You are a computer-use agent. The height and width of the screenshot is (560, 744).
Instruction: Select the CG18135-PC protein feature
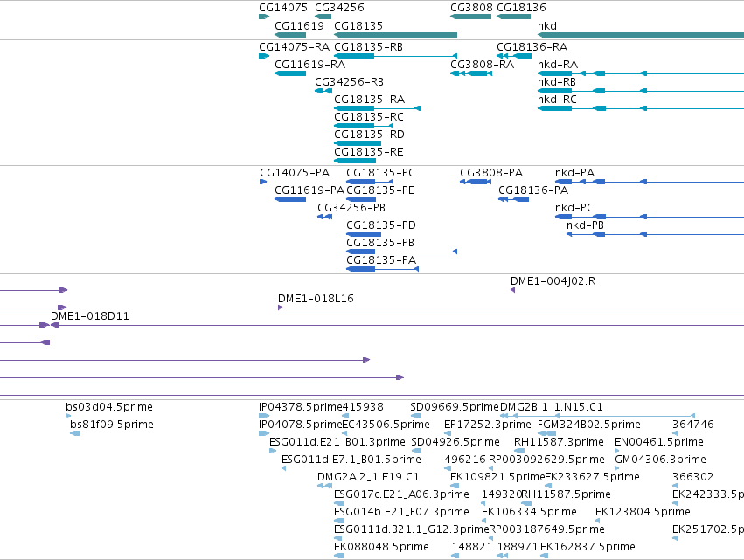[370, 182]
